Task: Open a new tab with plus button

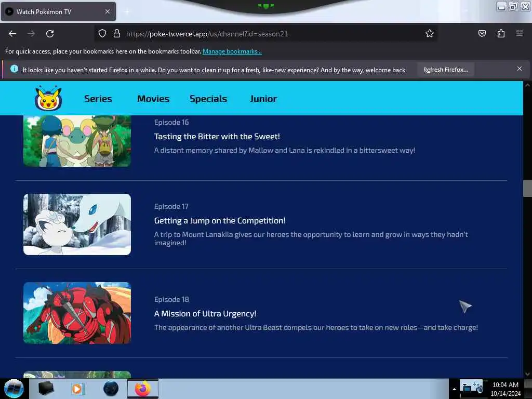Action: (127, 11)
